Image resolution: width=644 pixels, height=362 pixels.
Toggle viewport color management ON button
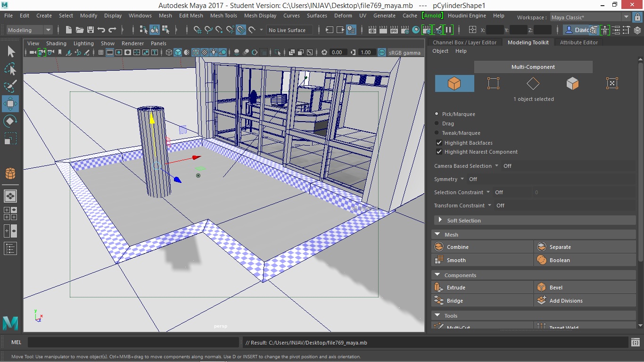coord(382,52)
